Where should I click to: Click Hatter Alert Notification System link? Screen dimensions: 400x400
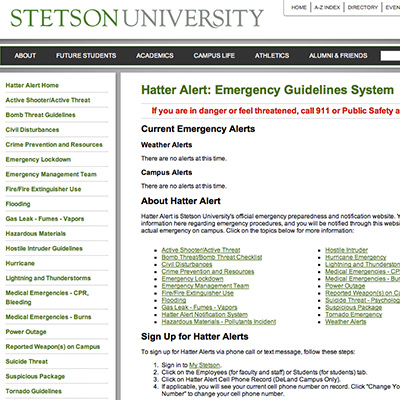[x=204, y=315]
